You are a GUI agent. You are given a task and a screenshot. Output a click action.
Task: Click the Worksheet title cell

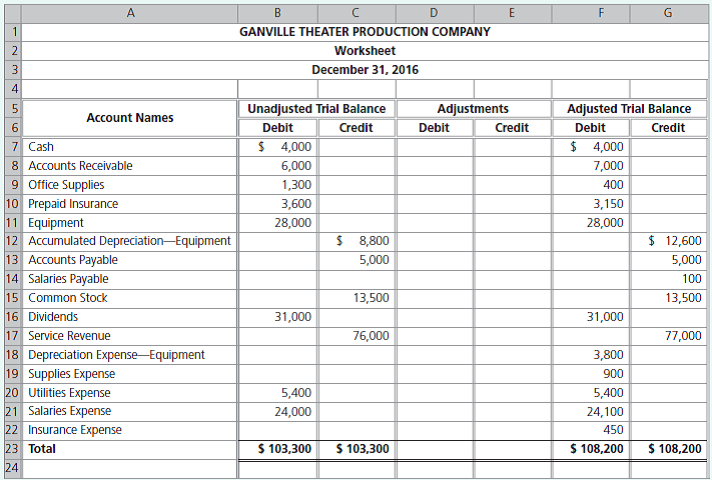tap(365, 50)
